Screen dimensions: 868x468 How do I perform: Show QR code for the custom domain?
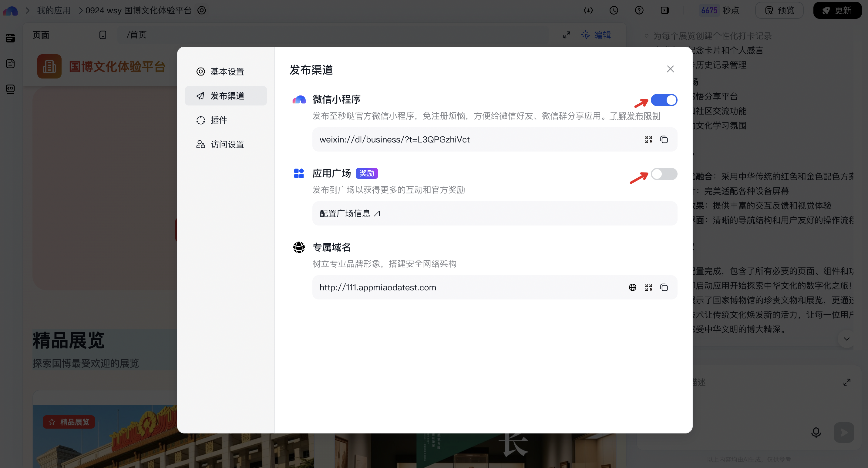(x=648, y=287)
